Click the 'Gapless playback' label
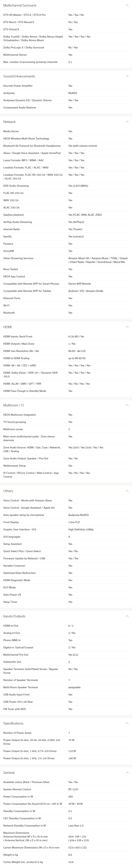Viewport: 132px width, 868px height. pyautogui.click(x=14, y=215)
